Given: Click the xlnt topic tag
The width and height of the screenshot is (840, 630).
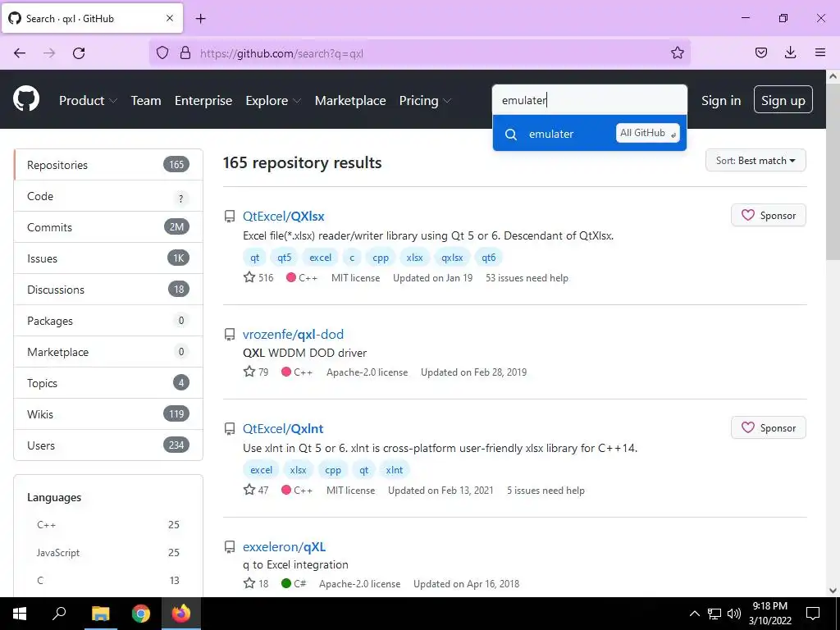Looking at the screenshot, I should [395, 470].
